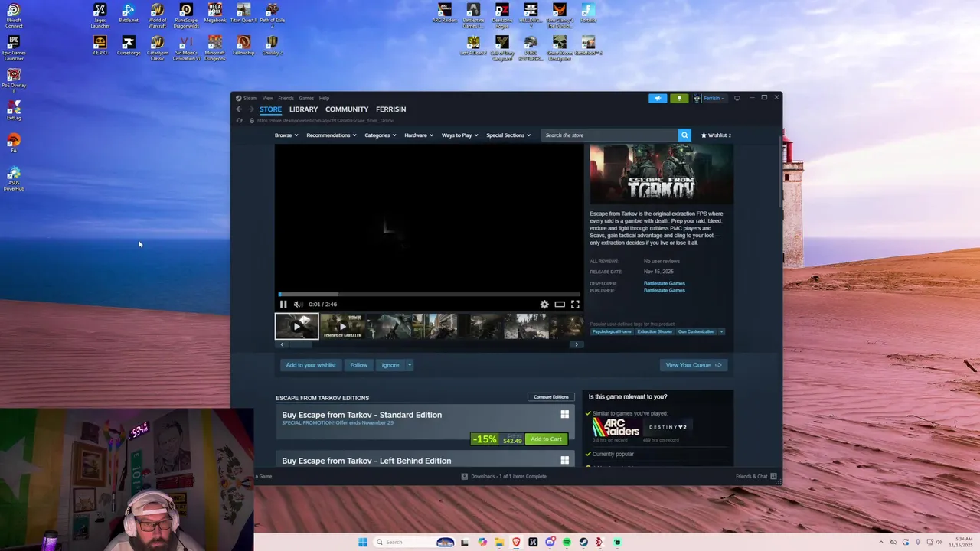Open CurseForge desktop shortcut
The width and height of the screenshot is (980, 551).
click(x=129, y=46)
